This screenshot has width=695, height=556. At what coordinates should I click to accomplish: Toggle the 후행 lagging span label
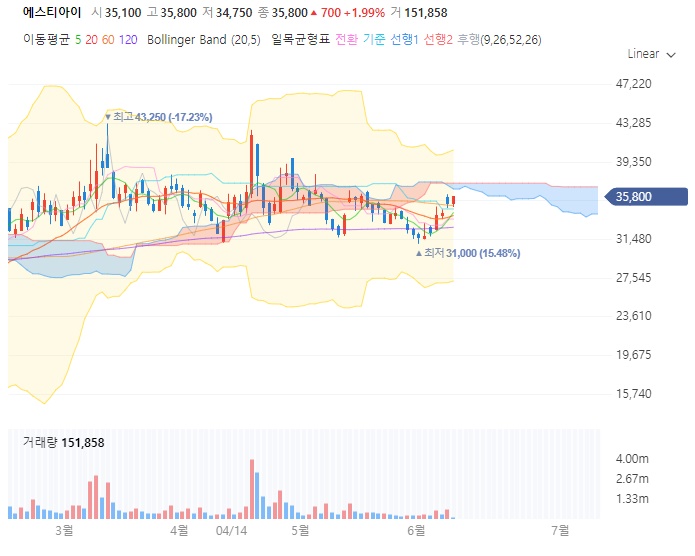click(x=469, y=40)
